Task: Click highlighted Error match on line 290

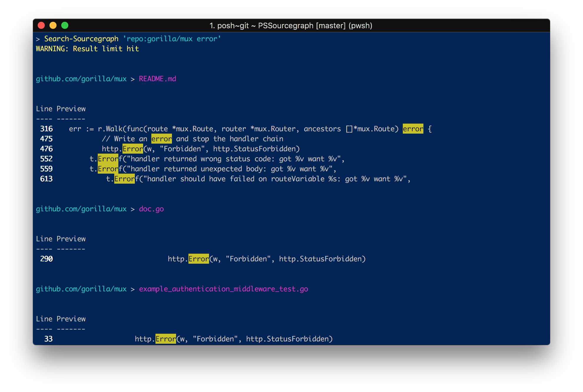Action: click(x=198, y=259)
